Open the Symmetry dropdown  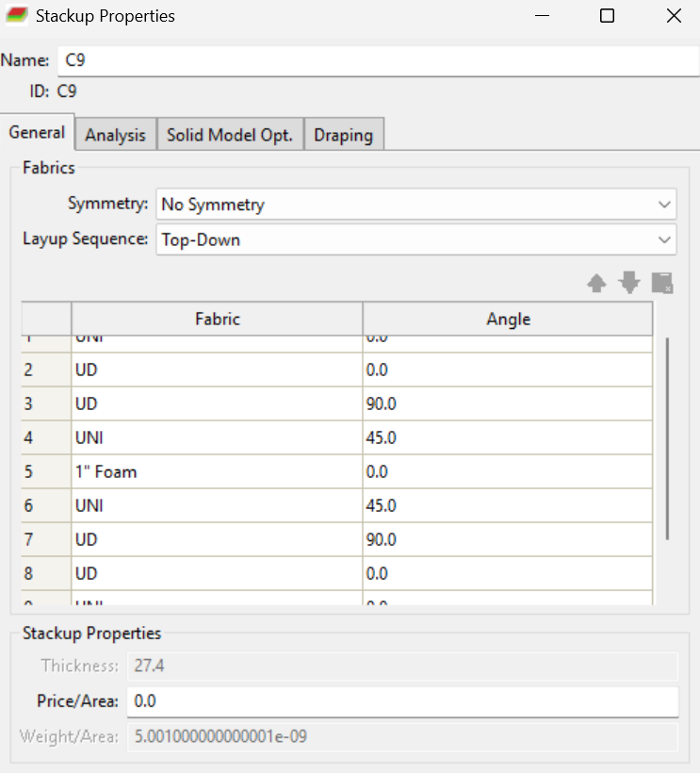tap(416, 205)
